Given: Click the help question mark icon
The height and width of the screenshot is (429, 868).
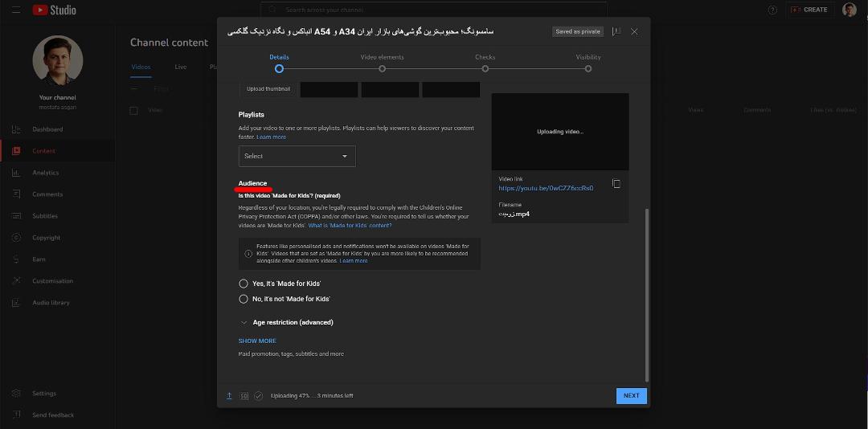Looking at the screenshot, I should pyautogui.click(x=772, y=10).
